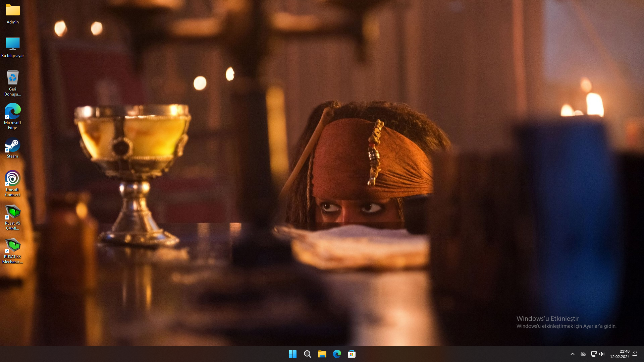Open the Windows Start menu
Viewport: 644px width, 362px height.
tap(292, 354)
